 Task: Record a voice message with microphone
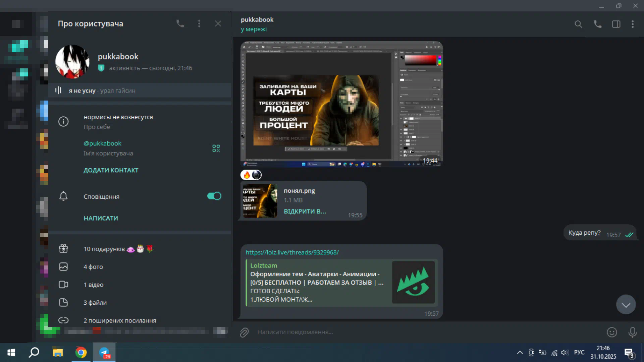click(x=632, y=332)
